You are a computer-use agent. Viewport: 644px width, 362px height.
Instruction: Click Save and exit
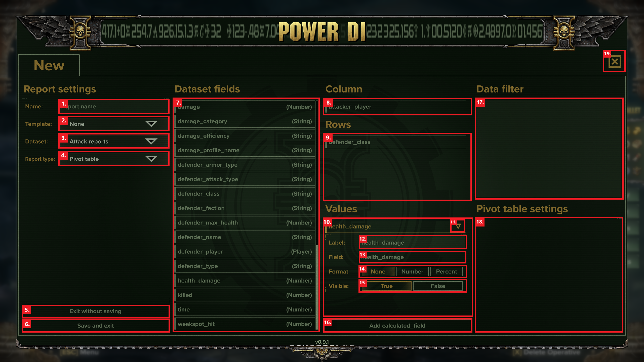[x=96, y=326]
